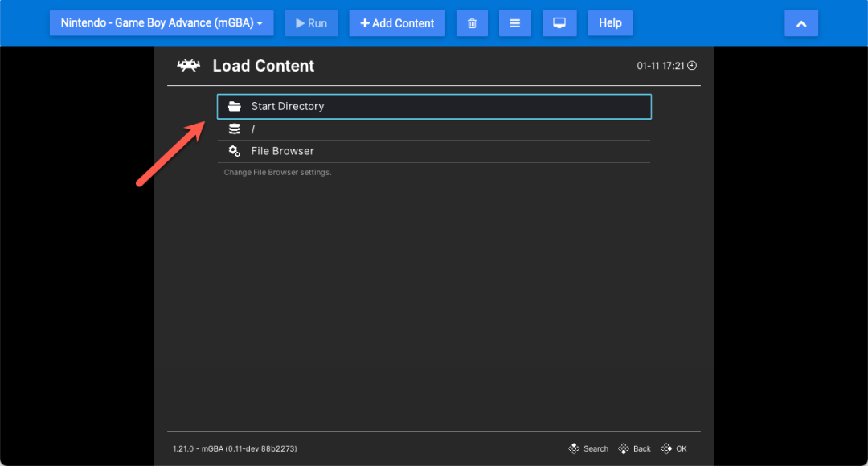Select the Start Directory entry
The image size is (868, 466).
[434, 106]
